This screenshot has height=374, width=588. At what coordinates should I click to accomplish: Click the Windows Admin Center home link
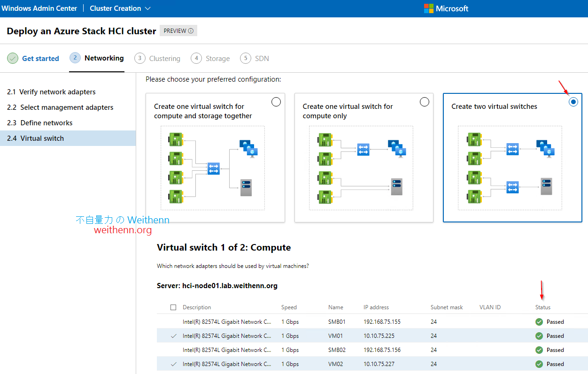coord(39,8)
